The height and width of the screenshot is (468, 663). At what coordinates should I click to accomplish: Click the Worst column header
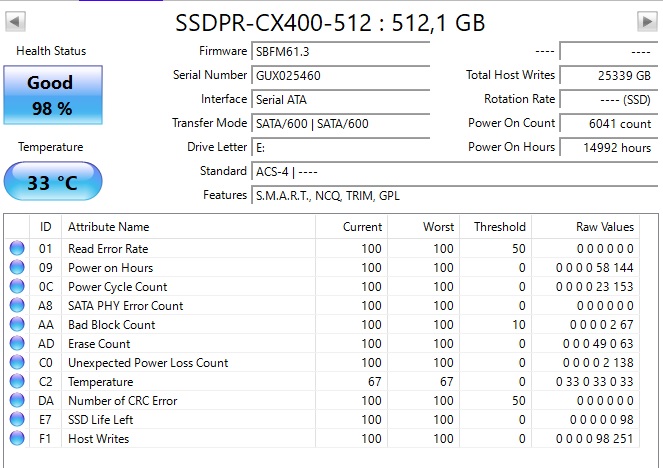click(x=423, y=227)
